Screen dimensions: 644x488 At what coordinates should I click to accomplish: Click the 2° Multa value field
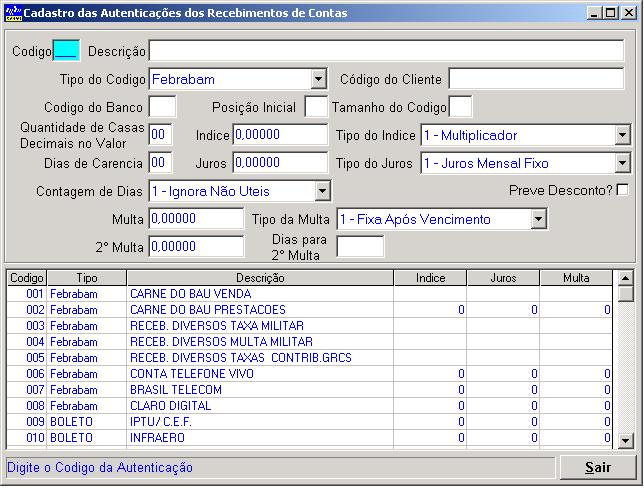pyautogui.click(x=196, y=246)
